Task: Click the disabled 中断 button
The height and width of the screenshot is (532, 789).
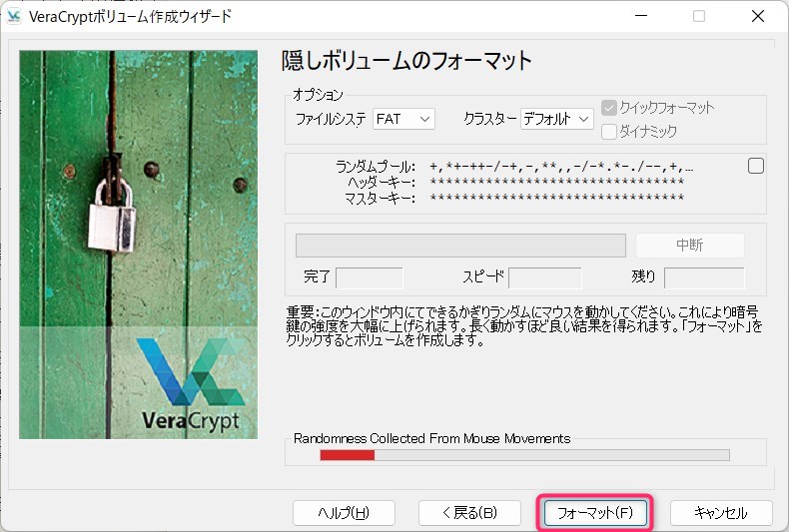Action: click(690, 246)
